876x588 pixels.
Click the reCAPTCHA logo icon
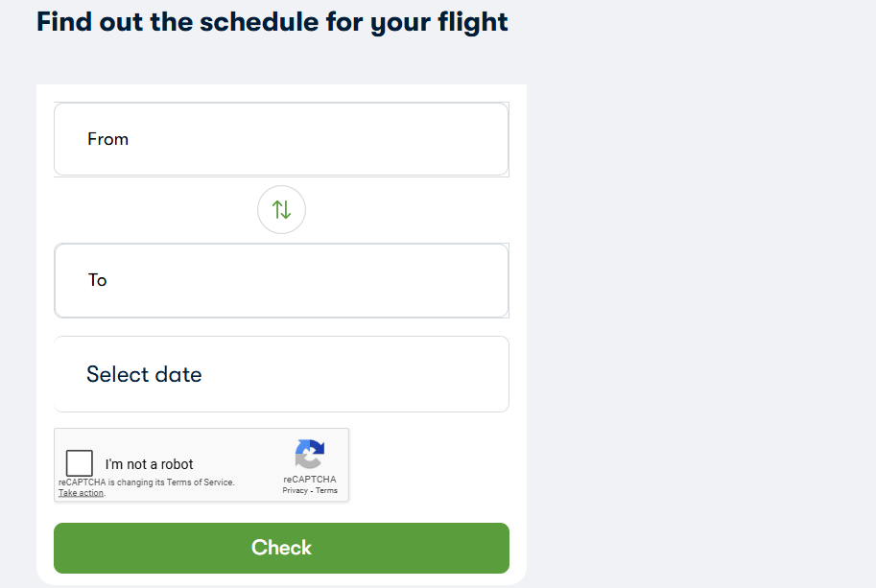309,454
